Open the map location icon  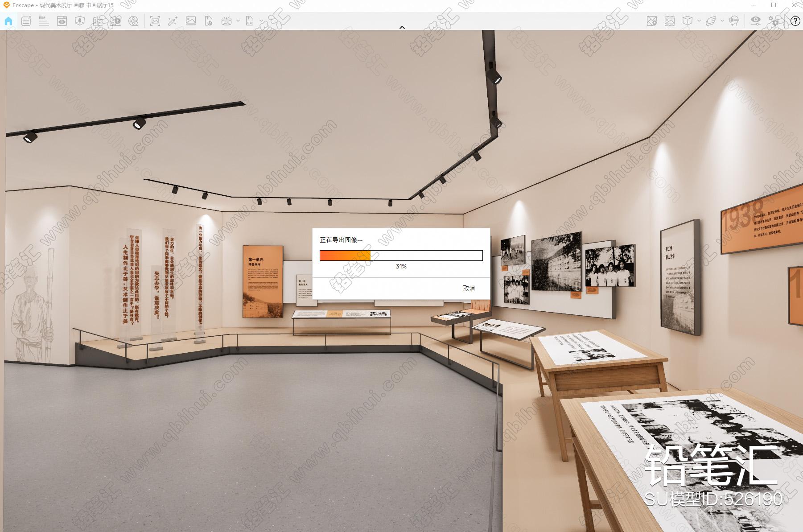pos(651,21)
